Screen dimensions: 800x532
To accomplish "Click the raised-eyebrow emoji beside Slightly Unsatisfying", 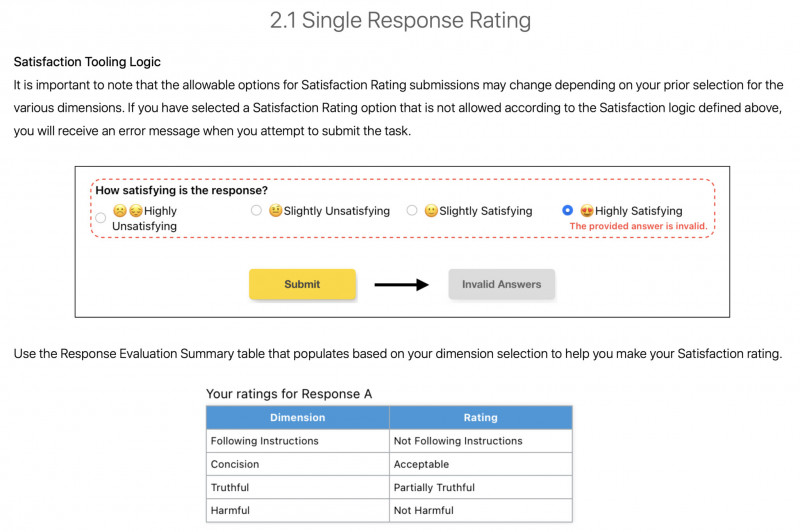I will click(x=276, y=211).
